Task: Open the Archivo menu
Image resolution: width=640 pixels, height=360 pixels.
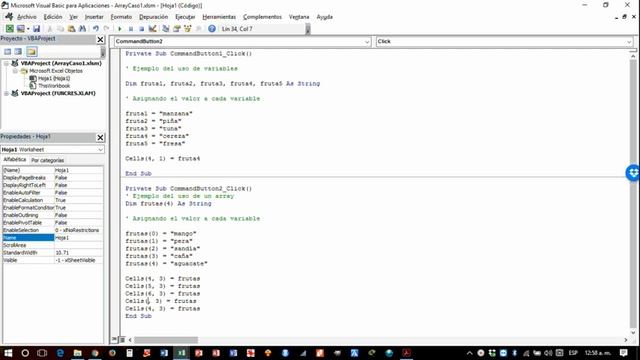Action: tap(27, 17)
